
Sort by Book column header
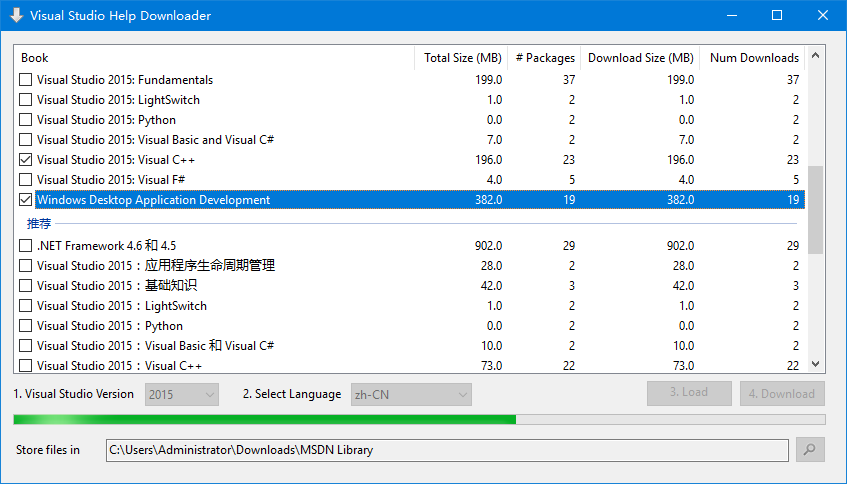[x=214, y=58]
